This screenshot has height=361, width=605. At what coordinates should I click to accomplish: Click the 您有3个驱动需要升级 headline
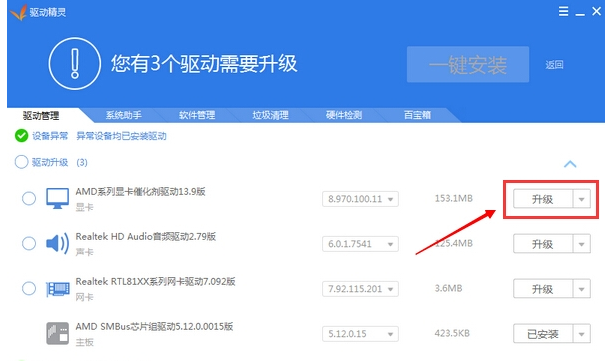pyautogui.click(x=204, y=64)
